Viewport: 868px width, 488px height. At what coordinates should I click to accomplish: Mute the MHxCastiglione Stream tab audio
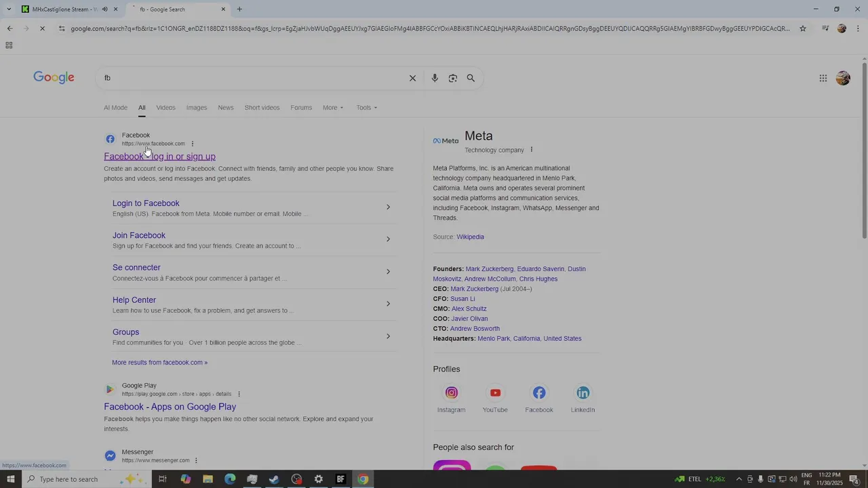tap(104, 9)
